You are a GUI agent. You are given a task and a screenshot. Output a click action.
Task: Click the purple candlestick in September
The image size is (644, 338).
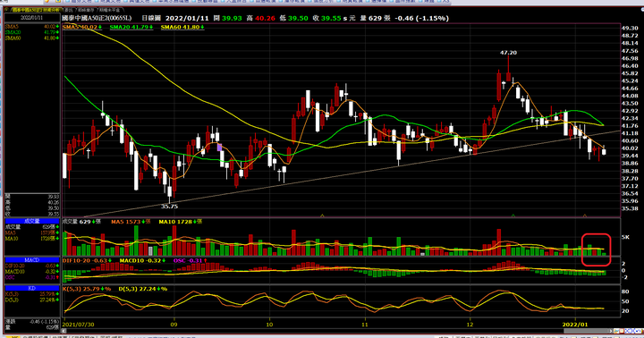[x=219, y=147]
